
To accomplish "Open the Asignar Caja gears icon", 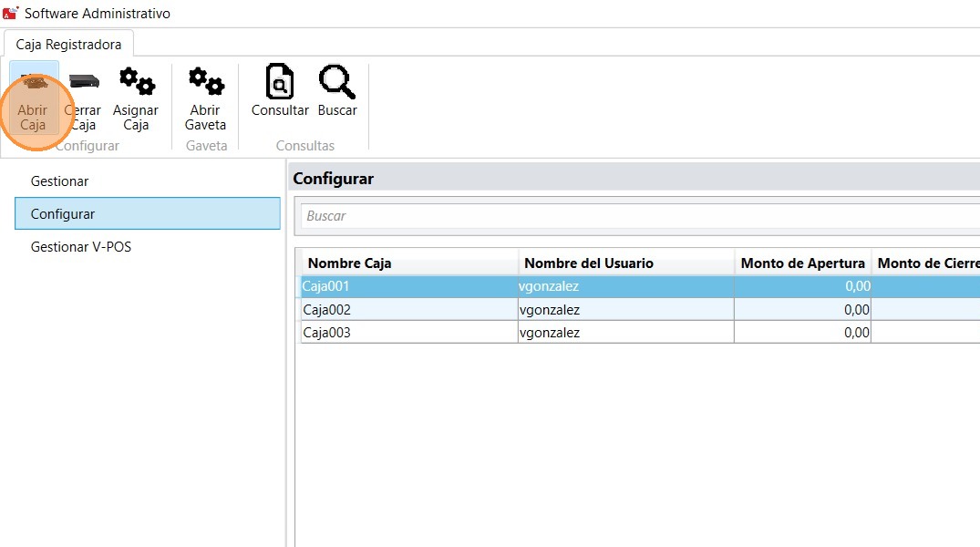I will tap(137, 82).
